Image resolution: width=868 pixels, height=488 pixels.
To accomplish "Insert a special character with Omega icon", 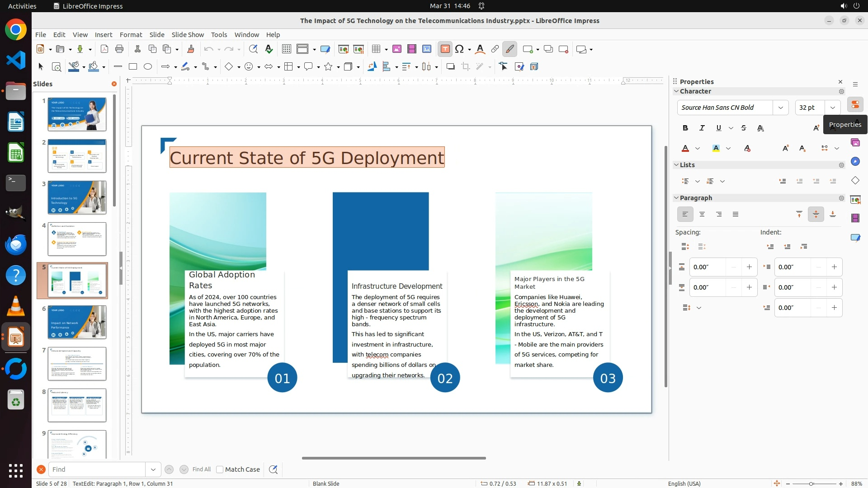I will [459, 49].
